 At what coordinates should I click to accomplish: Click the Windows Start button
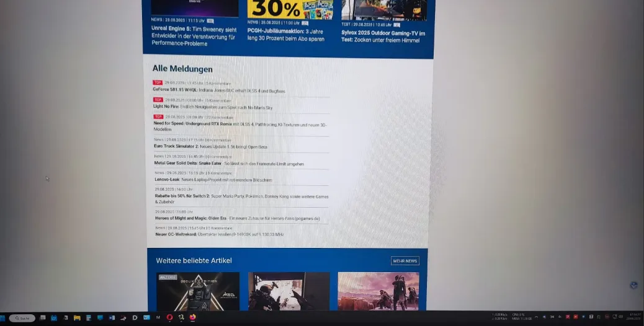point(4,318)
